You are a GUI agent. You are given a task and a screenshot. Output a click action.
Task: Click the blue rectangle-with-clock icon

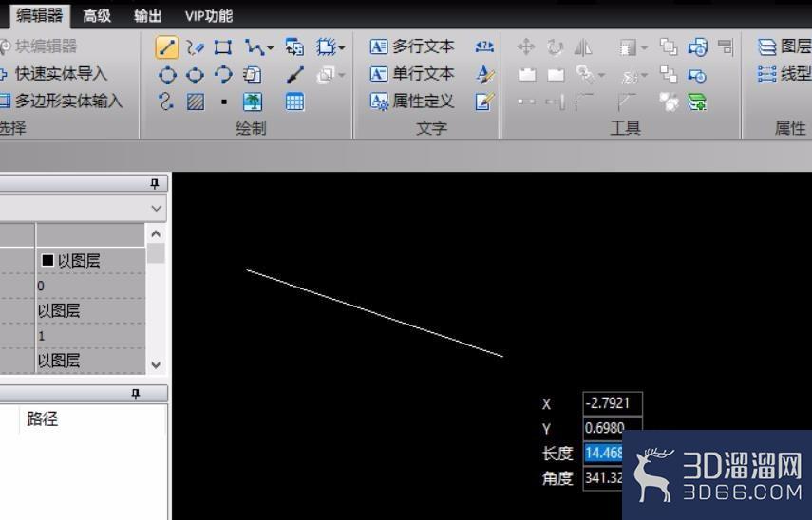coord(697,76)
